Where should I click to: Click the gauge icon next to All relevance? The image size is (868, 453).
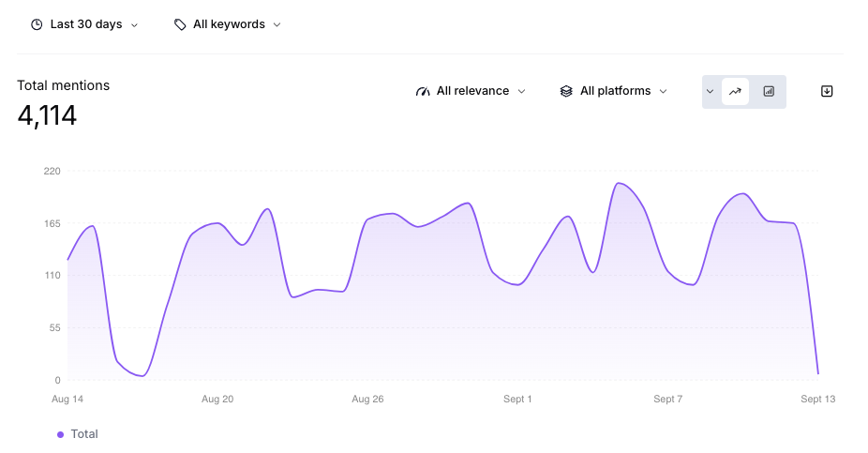click(x=423, y=91)
